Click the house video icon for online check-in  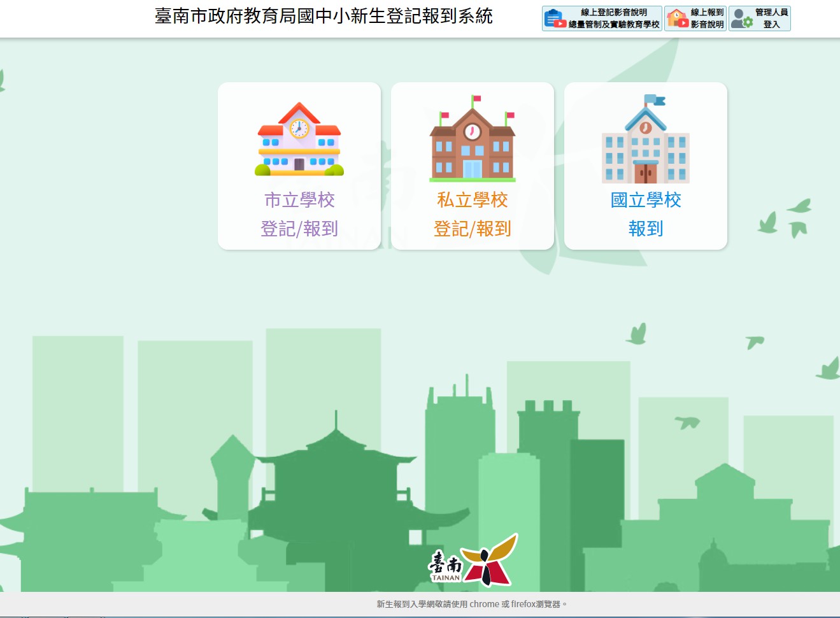click(678, 18)
